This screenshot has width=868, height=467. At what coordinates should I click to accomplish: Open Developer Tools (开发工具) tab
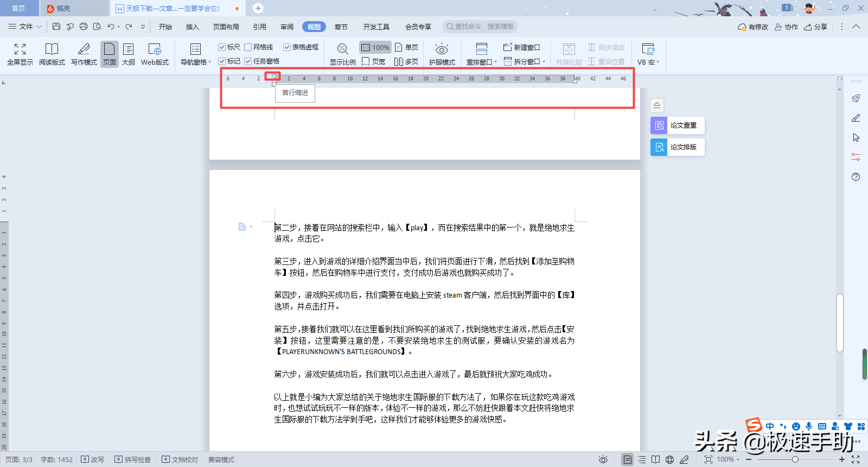pyautogui.click(x=376, y=27)
